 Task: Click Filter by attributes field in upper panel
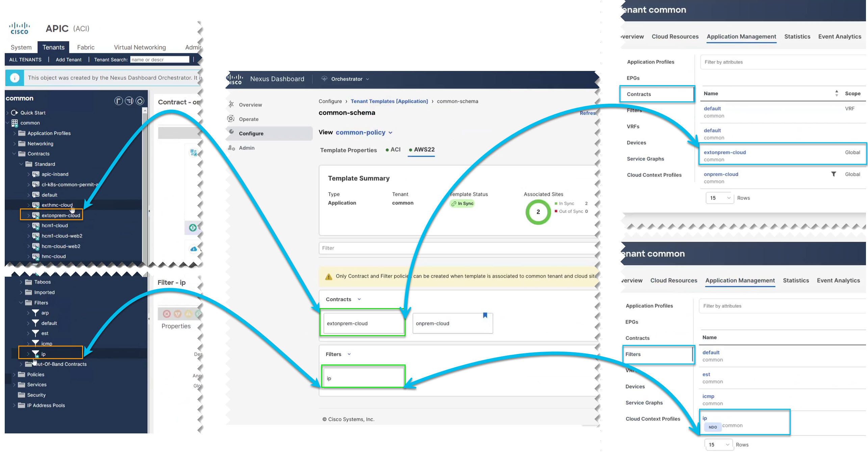point(783,62)
